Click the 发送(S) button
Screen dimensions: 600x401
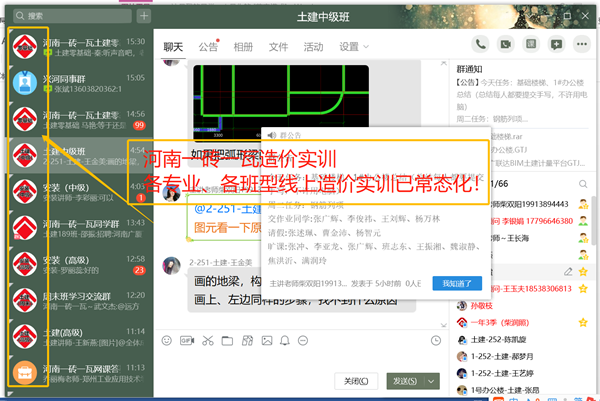405,381
